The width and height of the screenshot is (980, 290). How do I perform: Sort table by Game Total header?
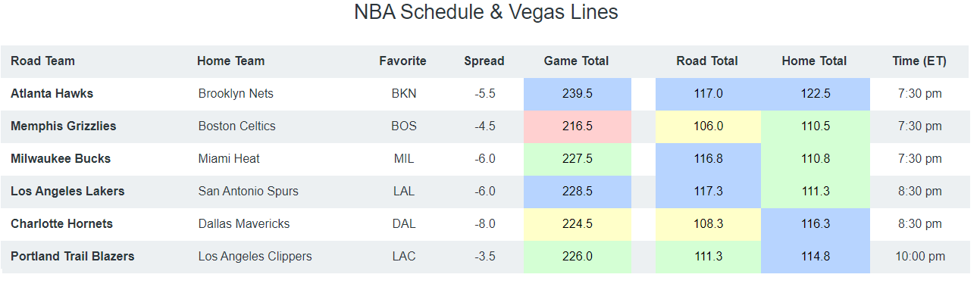577,61
